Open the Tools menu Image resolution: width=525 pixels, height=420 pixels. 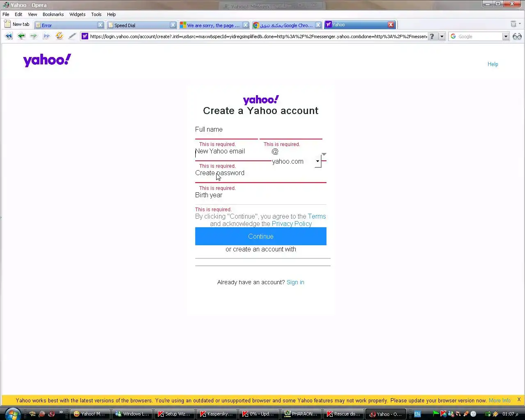pyautogui.click(x=96, y=14)
